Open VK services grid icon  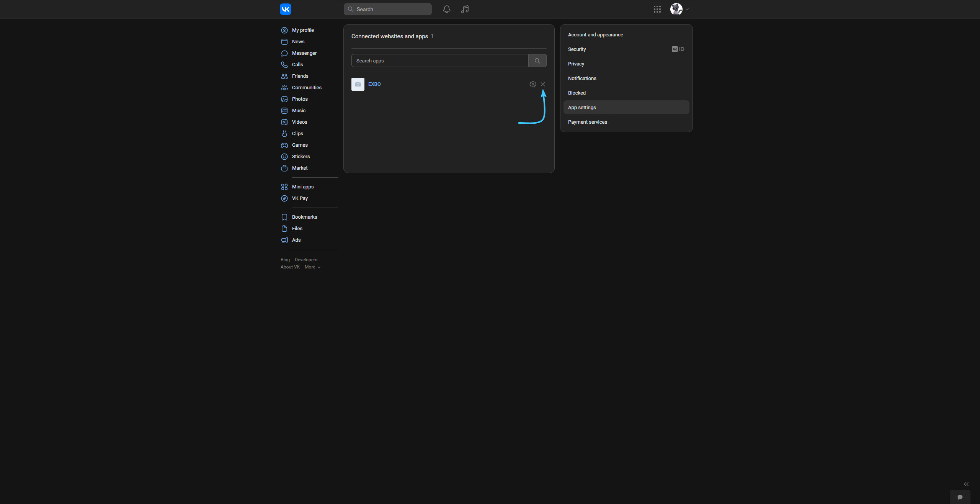[x=657, y=9]
